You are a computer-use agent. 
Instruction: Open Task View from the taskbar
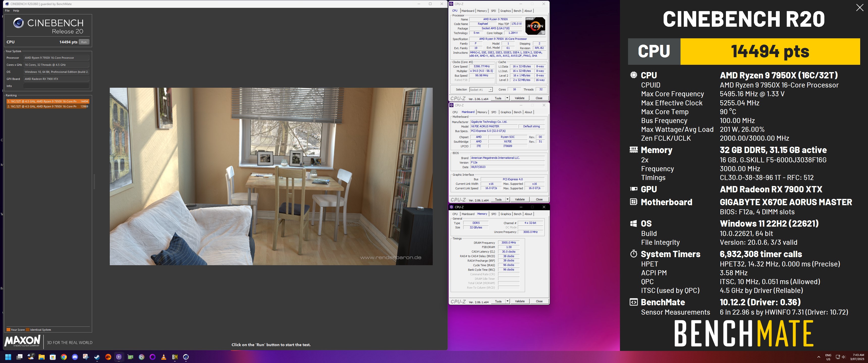[x=19, y=357]
